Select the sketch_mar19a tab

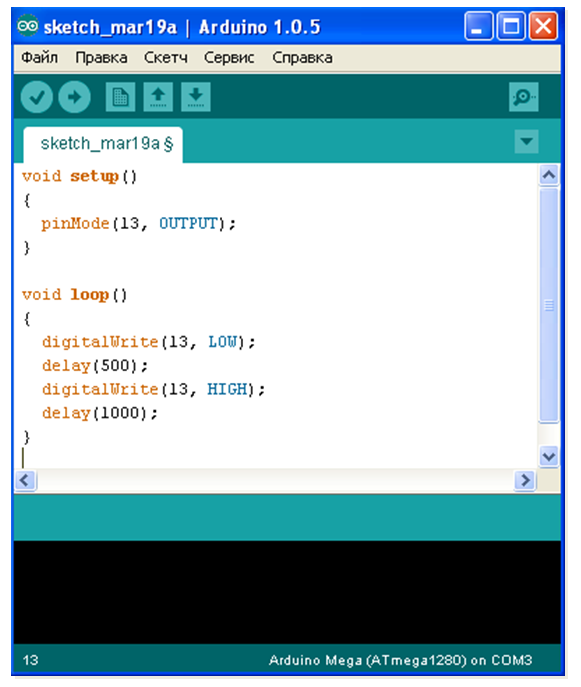click(103, 144)
